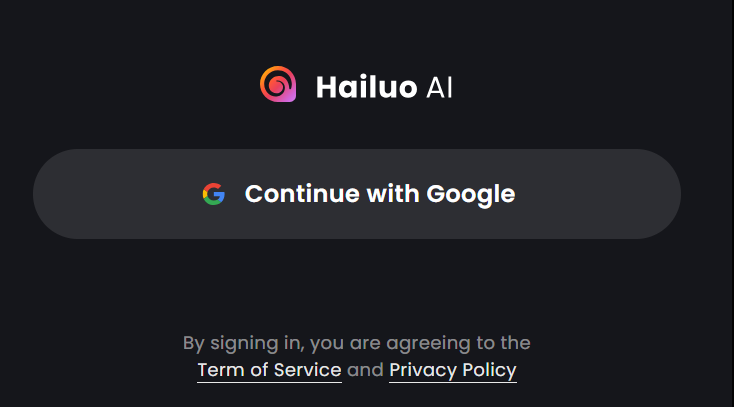Click the word "Privacy" in the underlined link
This screenshot has height=407, width=734.
tap(423, 370)
